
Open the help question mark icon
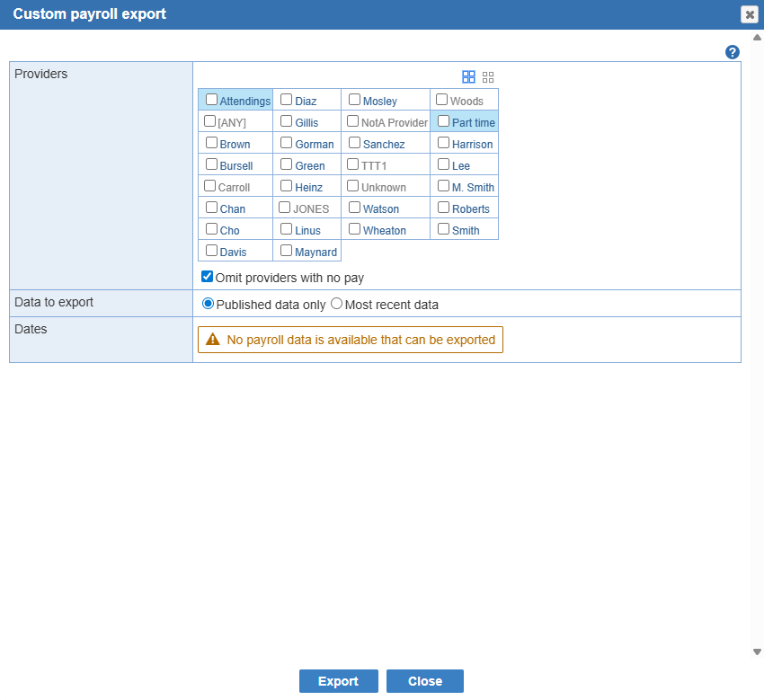coord(732,52)
